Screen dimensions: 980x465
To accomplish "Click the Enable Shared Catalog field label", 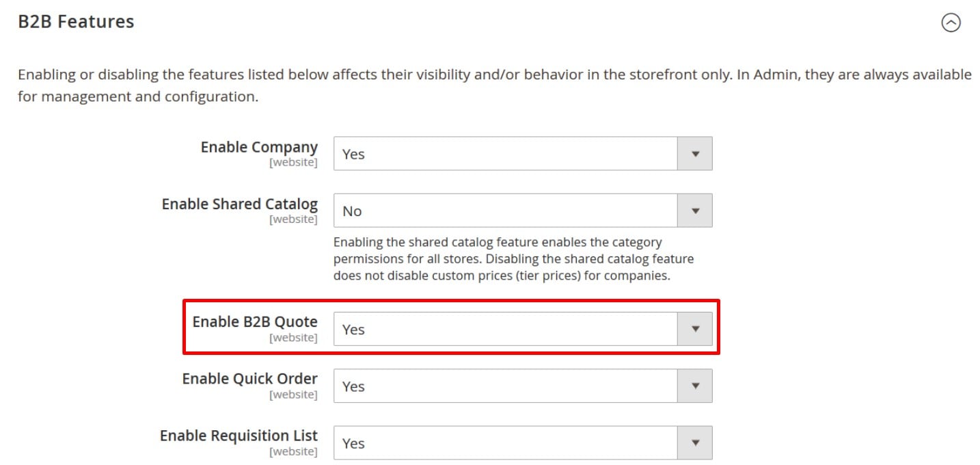I will click(x=240, y=204).
